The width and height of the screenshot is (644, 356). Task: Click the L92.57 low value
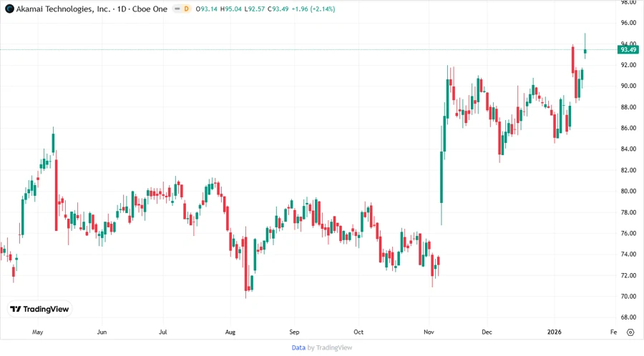point(255,9)
